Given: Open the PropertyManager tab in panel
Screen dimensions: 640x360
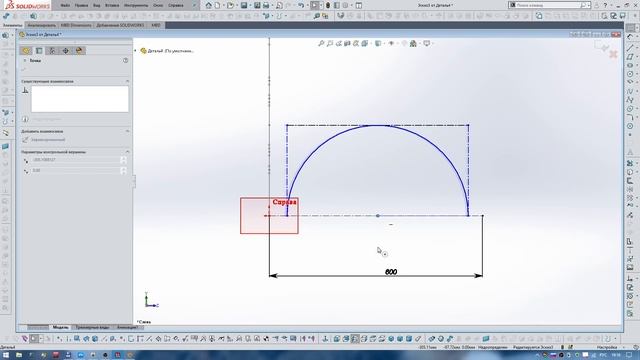Looking at the screenshot, I should point(39,51).
